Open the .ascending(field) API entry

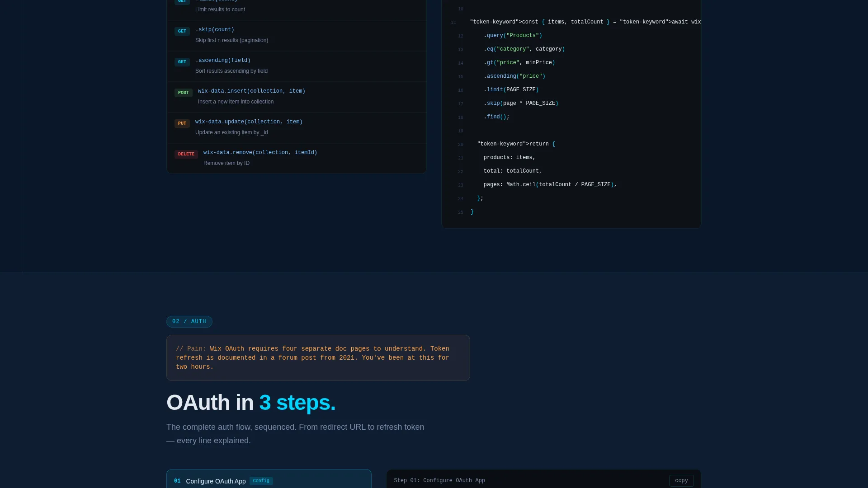297,66
